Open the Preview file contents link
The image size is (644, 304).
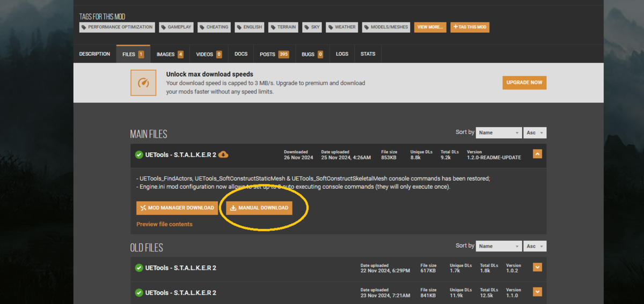[164, 224]
